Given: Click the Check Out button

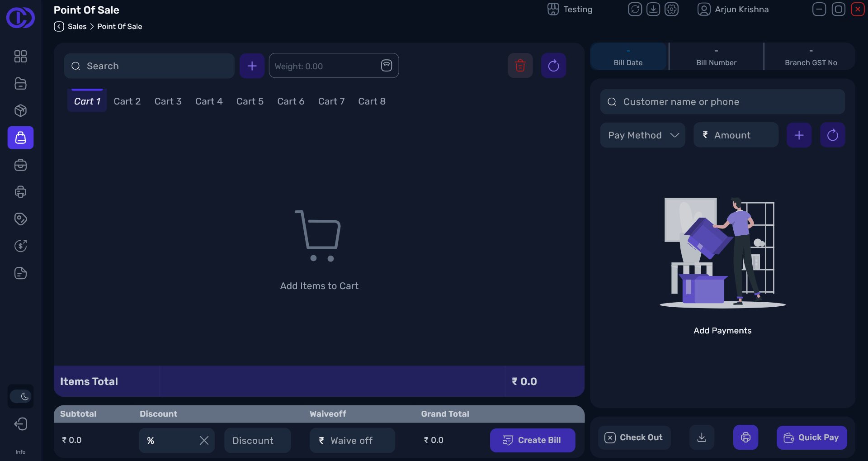Looking at the screenshot, I should tap(634, 437).
